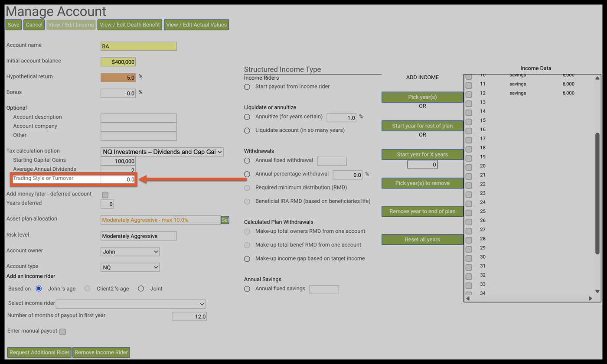Image resolution: width=607 pixels, height=364 pixels.
Task: Open the Account owner dropdown
Action: (130, 252)
